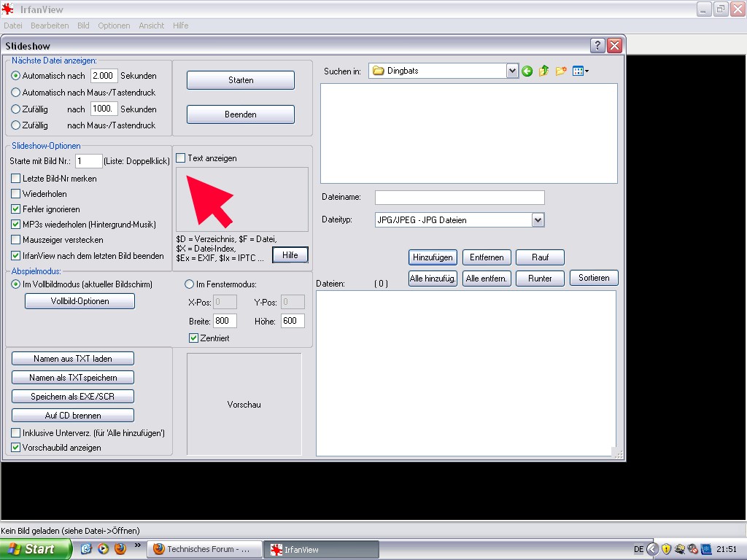Tick the Text anzeigen checkbox
The width and height of the screenshot is (747, 560).
(x=181, y=158)
